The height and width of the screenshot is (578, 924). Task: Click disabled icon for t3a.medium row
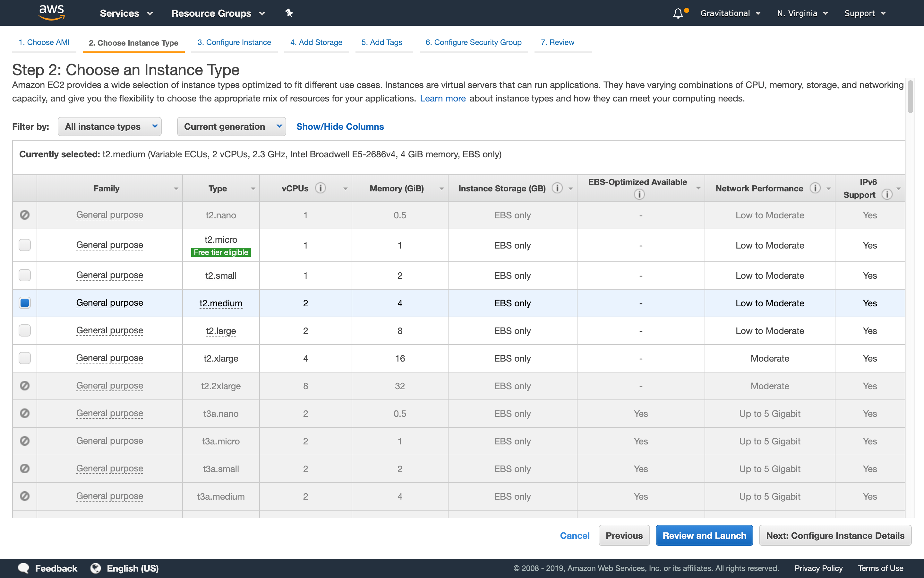(x=25, y=496)
